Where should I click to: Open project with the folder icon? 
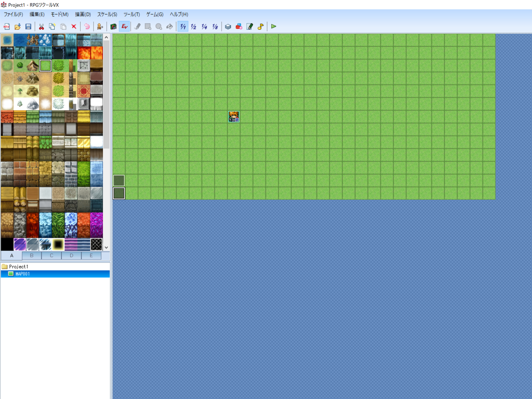(x=18, y=27)
